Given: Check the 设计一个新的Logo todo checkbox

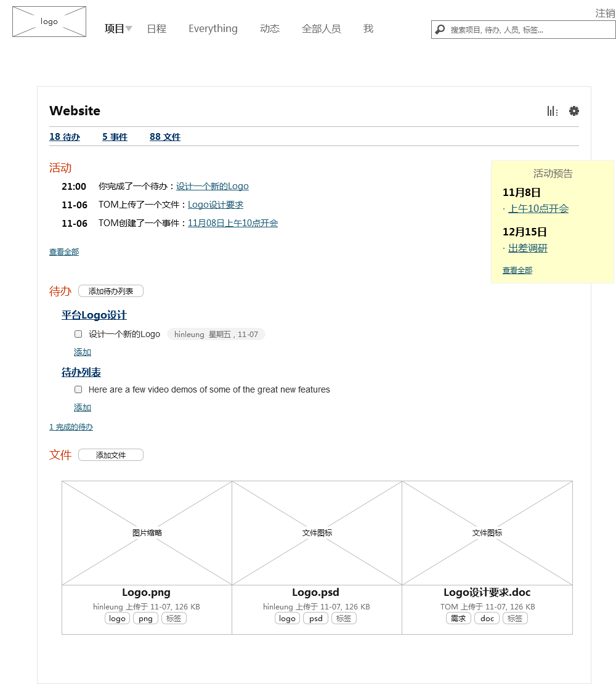Looking at the screenshot, I should coord(78,334).
